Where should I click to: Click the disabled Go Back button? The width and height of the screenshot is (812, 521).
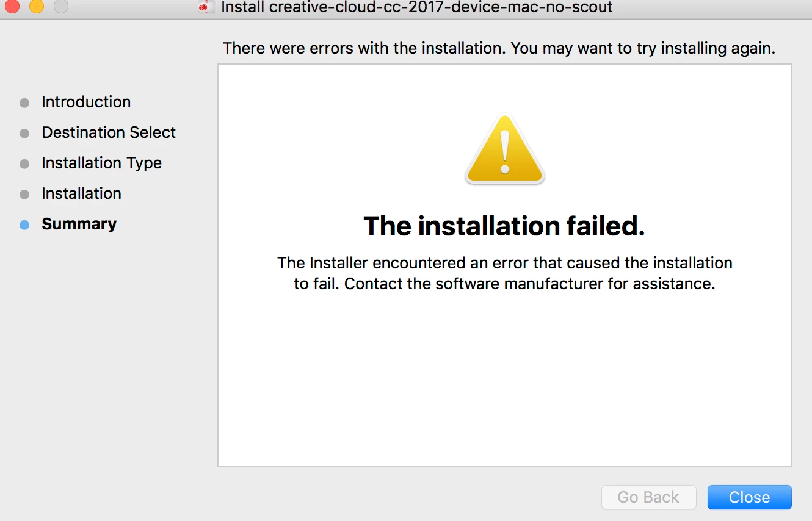[x=648, y=497]
